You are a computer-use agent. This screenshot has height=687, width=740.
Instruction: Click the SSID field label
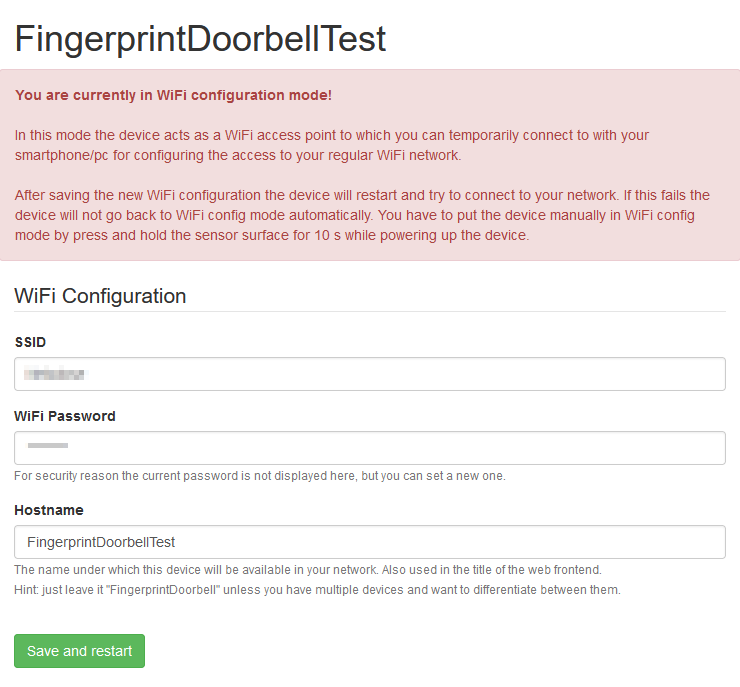pyautogui.click(x=30, y=342)
